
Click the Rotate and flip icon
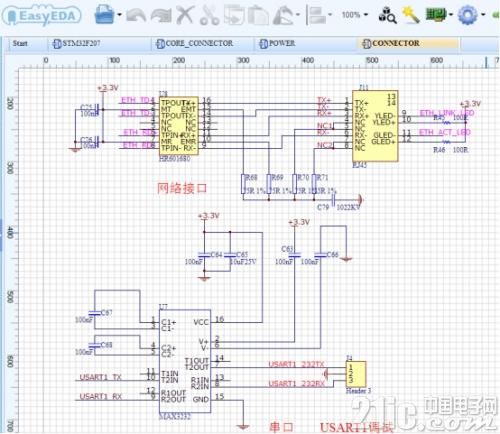coord(283,15)
